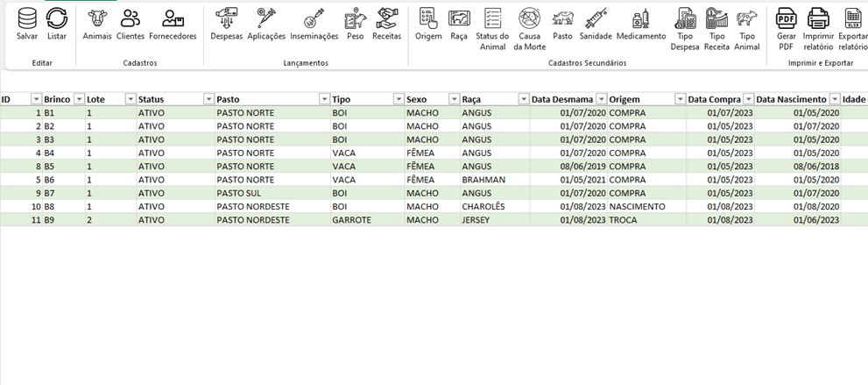Click the BRAHMAN breed cell
The height and width of the screenshot is (385, 868).
click(x=495, y=180)
